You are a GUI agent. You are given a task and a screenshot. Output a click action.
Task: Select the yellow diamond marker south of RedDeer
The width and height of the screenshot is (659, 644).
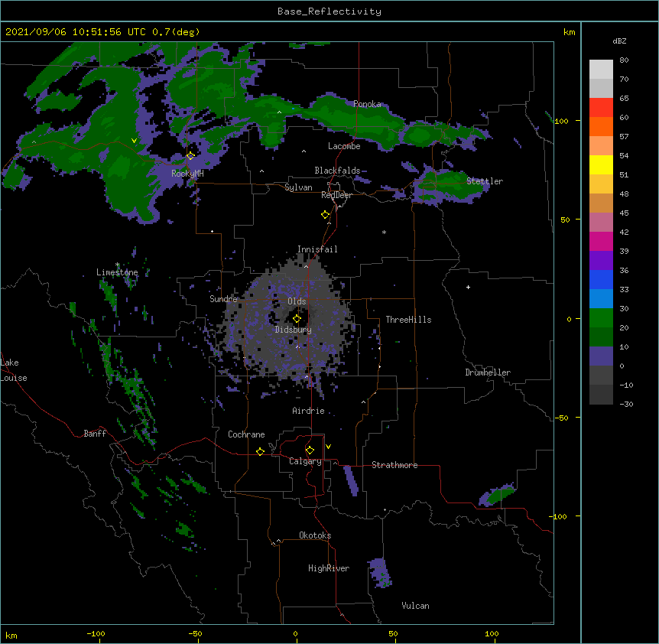(x=326, y=215)
